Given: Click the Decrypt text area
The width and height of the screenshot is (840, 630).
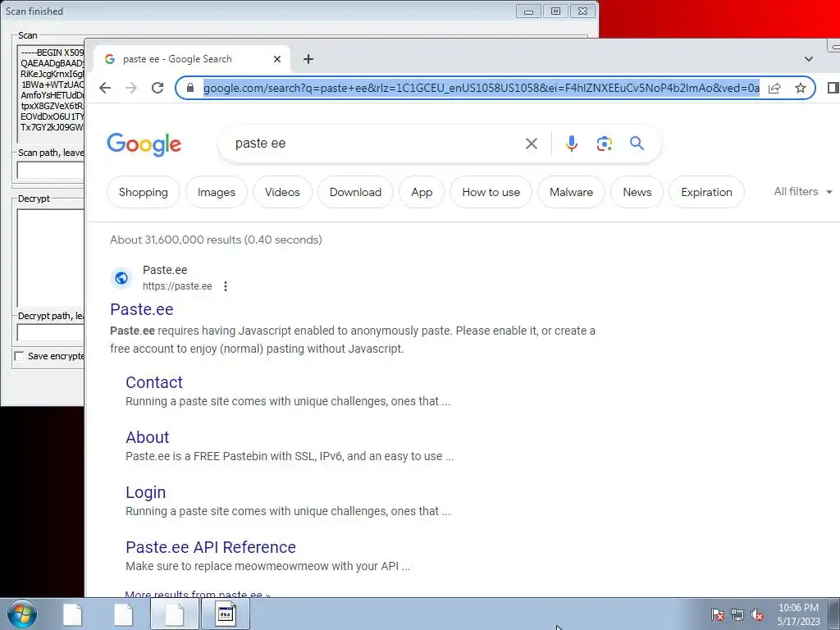Looking at the screenshot, I should [51, 258].
